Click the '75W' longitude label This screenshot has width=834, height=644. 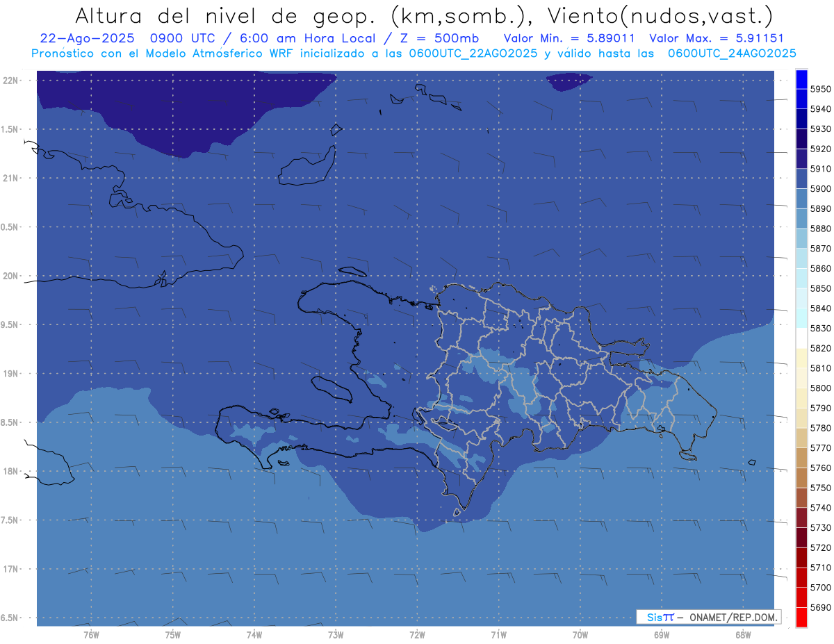click(173, 635)
